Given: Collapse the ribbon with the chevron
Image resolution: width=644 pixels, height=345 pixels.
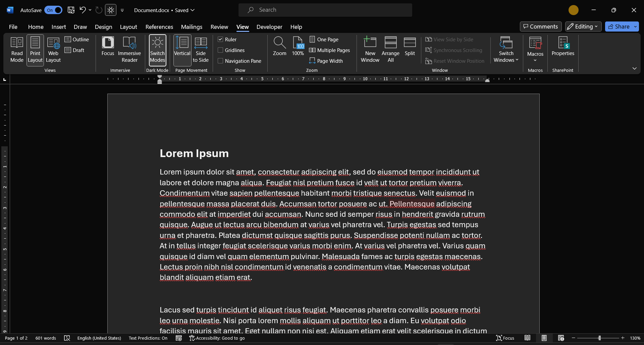Looking at the screenshot, I should (x=635, y=68).
